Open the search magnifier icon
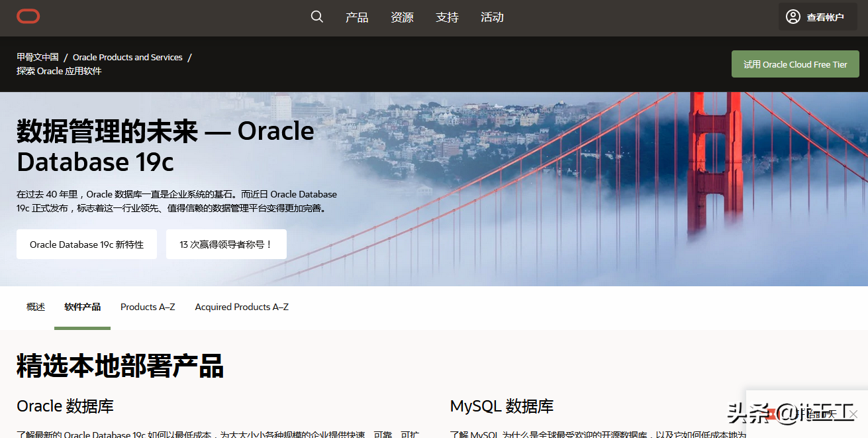The image size is (868, 438). (x=317, y=17)
